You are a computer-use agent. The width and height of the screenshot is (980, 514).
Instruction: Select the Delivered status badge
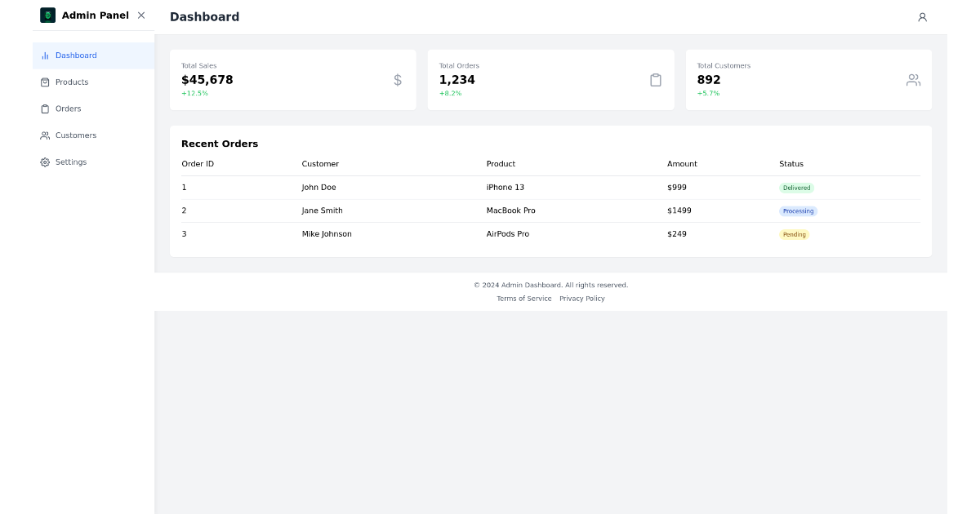[796, 188]
